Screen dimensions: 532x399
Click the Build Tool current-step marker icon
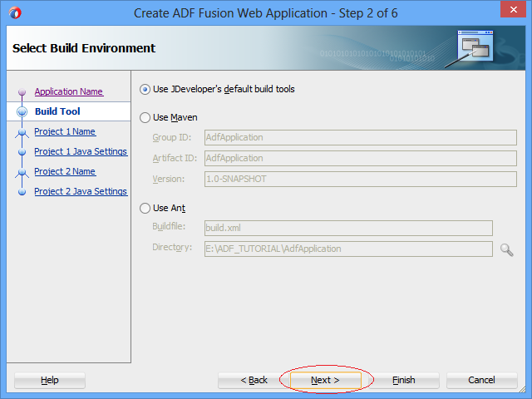22,111
